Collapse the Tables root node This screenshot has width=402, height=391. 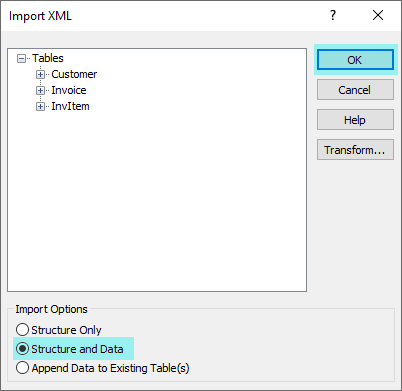pyautogui.click(x=21, y=59)
